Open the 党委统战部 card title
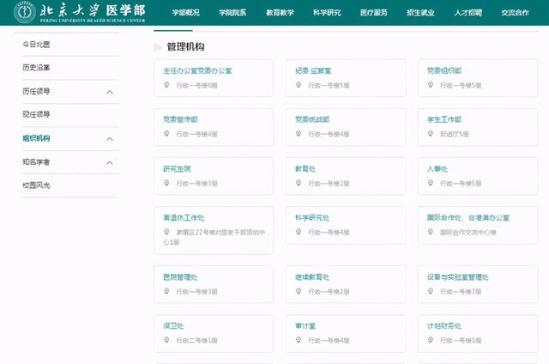Screen dimensions: 549x364 (x=312, y=119)
